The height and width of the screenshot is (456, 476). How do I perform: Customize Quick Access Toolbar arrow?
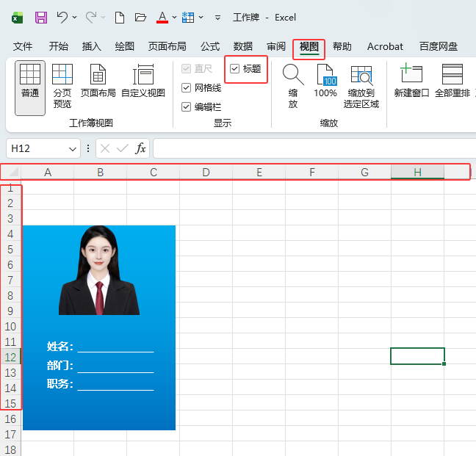(x=217, y=18)
